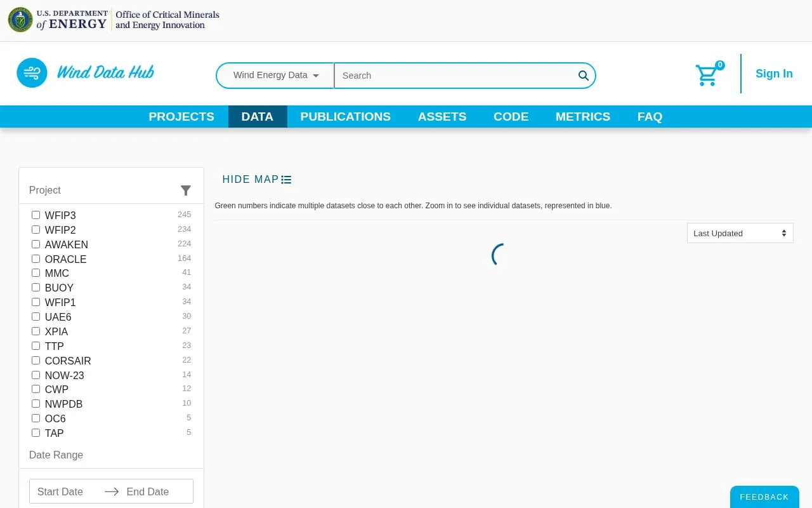
Task: Go to the PUBLICATIONS tab
Action: (x=346, y=117)
